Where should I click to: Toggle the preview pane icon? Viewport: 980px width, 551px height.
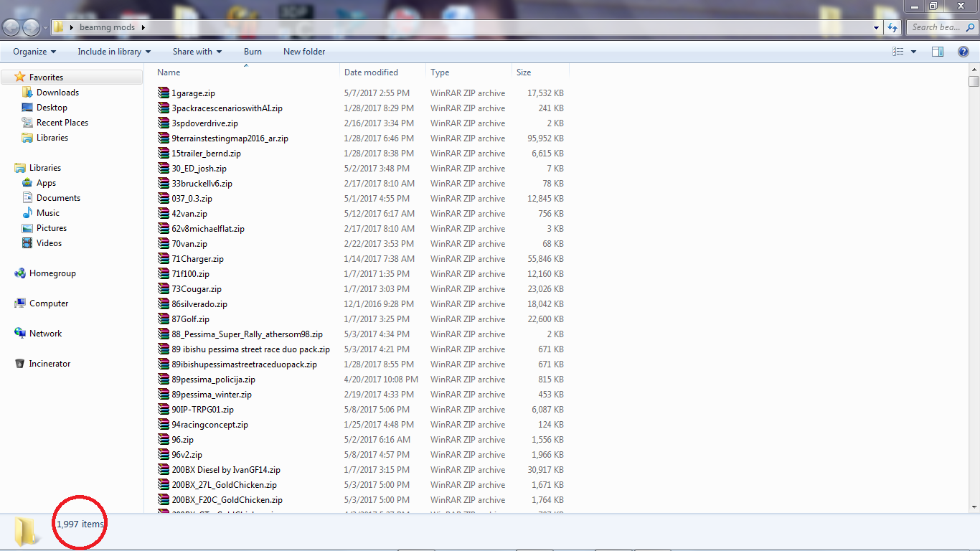[x=938, y=52]
